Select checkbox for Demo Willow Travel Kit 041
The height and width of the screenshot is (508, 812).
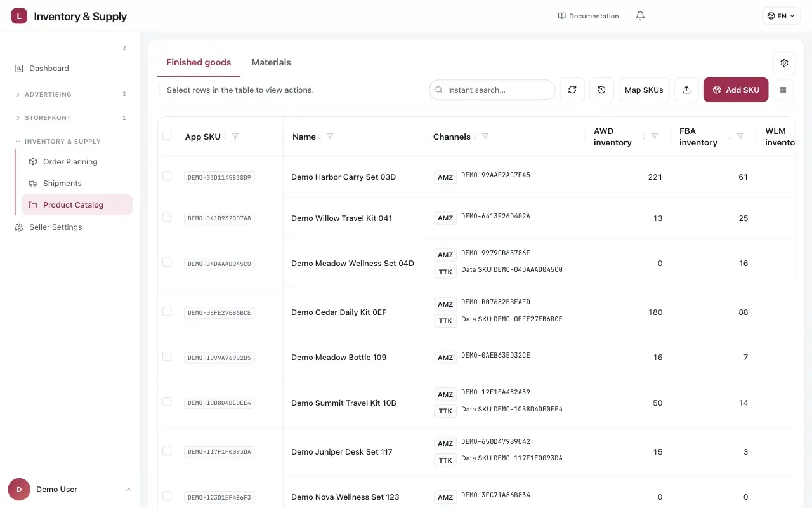pyautogui.click(x=167, y=217)
